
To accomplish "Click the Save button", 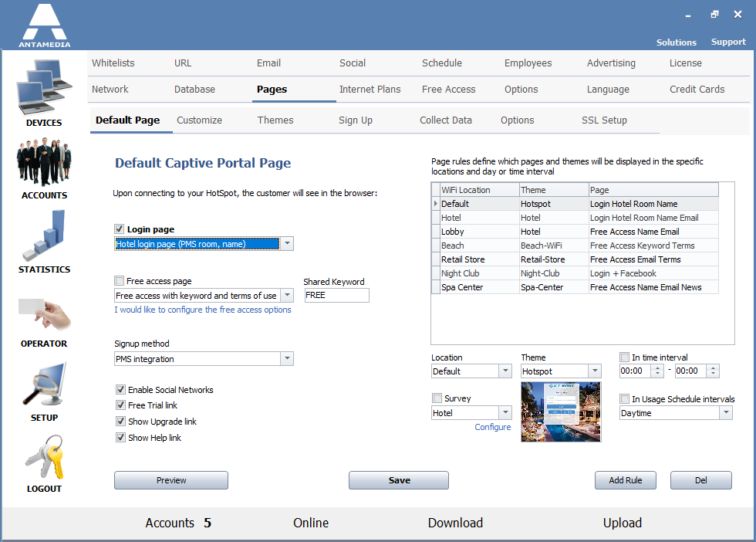I will [x=399, y=480].
